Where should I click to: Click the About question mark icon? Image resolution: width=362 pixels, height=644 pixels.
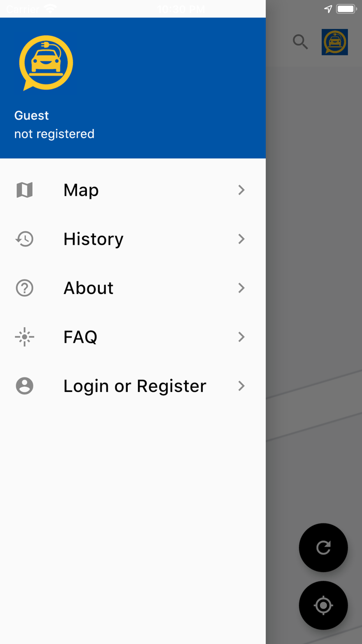tap(24, 288)
